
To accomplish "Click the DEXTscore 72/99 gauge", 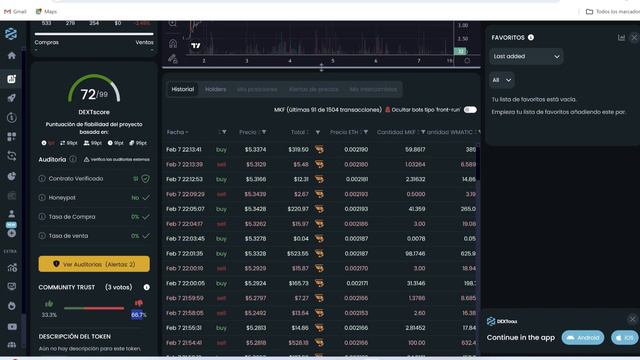I will [94, 89].
